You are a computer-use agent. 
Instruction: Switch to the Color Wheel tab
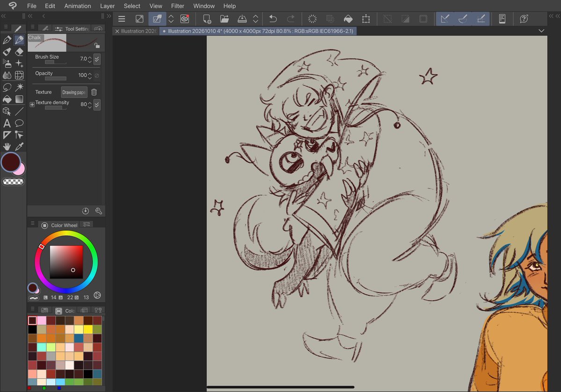60,225
